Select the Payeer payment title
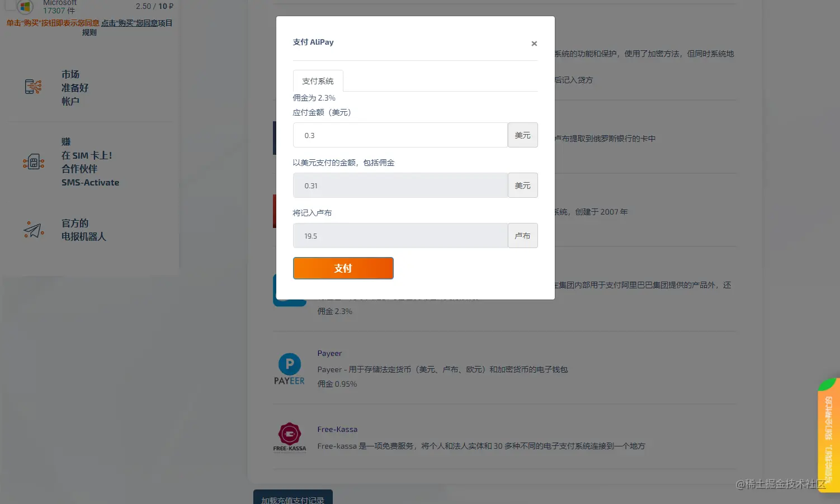 coord(329,353)
